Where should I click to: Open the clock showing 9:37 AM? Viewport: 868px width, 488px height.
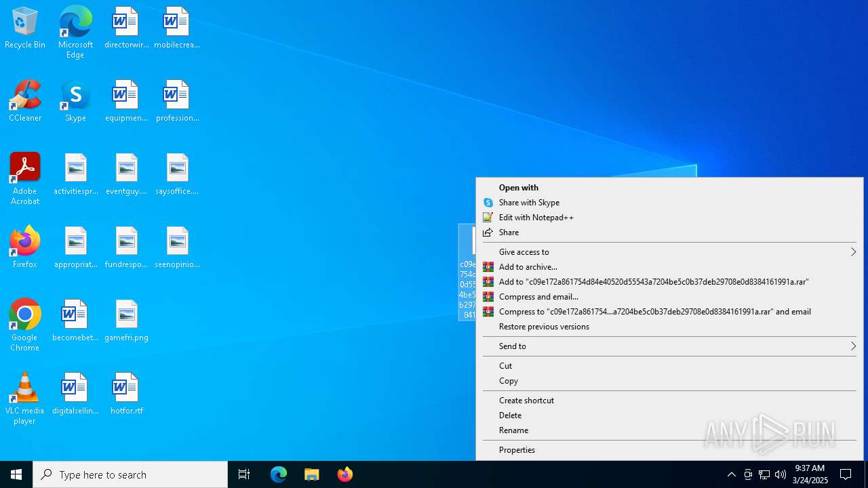(810, 474)
